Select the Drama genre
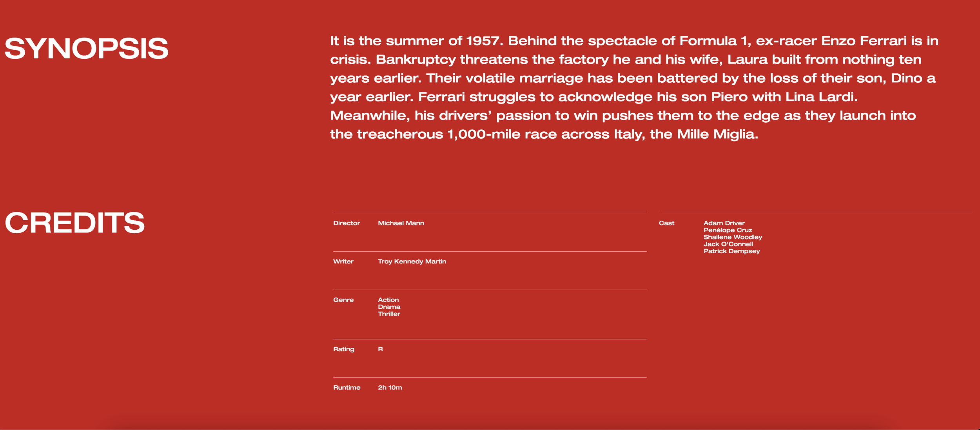The height and width of the screenshot is (430, 980). (x=389, y=307)
